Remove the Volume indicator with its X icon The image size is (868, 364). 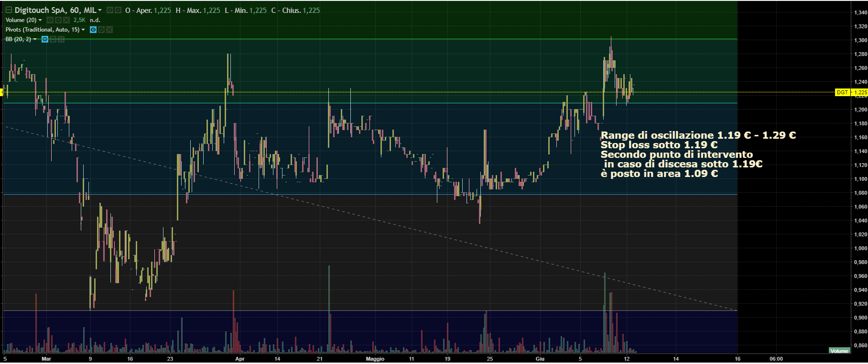click(x=66, y=20)
